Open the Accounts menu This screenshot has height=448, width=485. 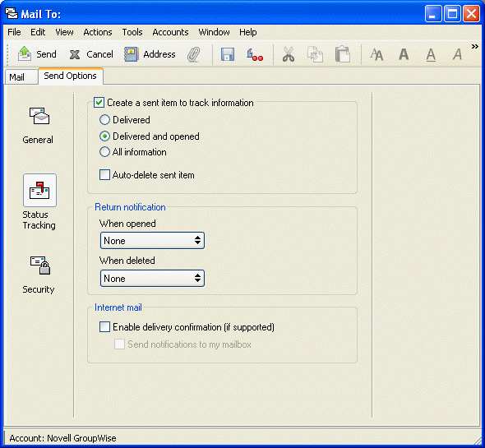(170, 32)
